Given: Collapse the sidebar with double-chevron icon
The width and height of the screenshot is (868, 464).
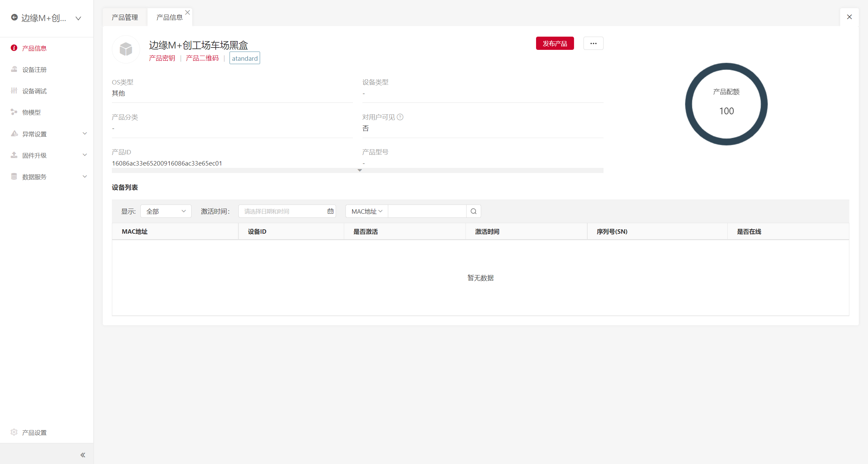Looking at the screenshot, I should click(x=83, y=455).
